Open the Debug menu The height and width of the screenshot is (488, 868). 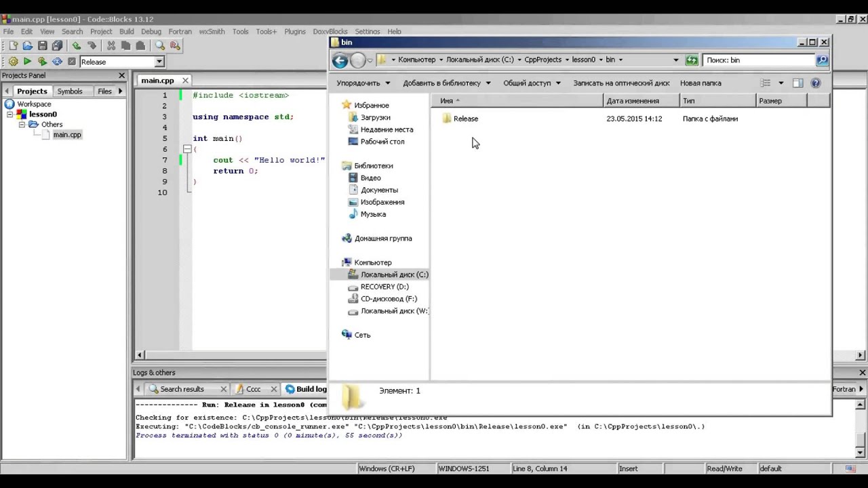click(151, 31)
